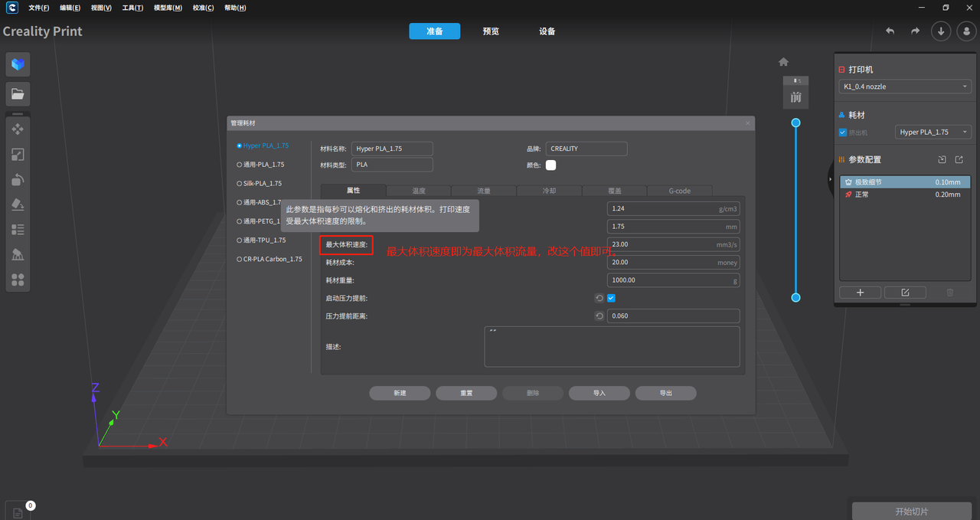The image size is (980, 520).
Task: Switch to the 冷却 tab
Action: (x=550, y=191)
